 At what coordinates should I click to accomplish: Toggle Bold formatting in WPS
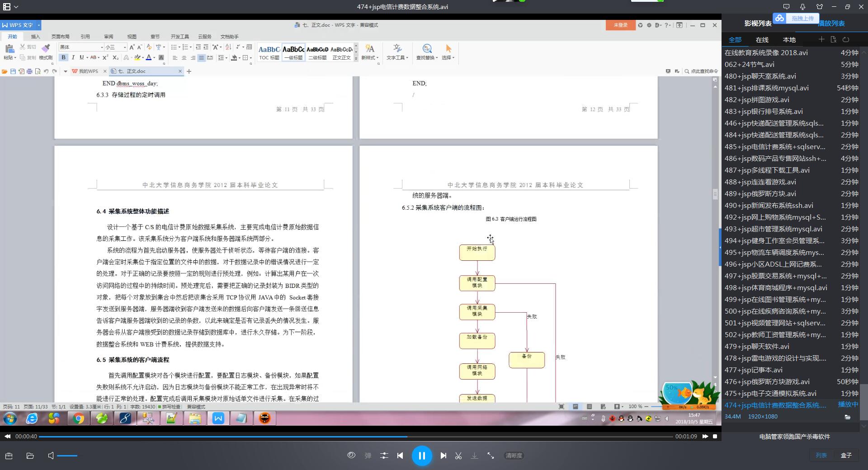click(x=63, y=57)
